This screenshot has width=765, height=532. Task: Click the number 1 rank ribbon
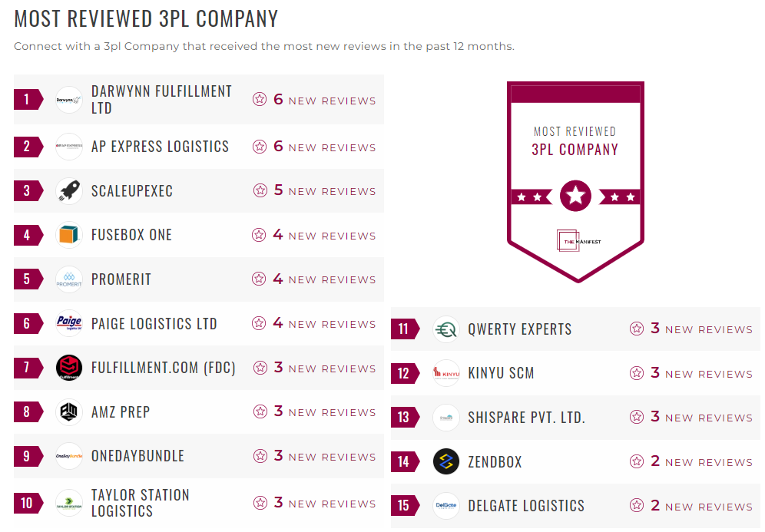[x=28, y=100]
